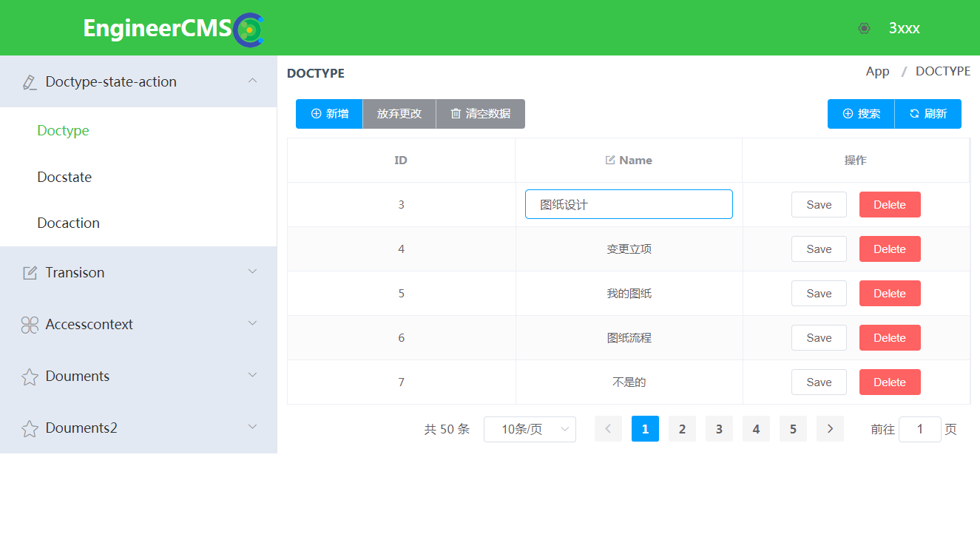This screenshot has height=540, width=980.
Task: Click the edit icon in the Name column header
Action: [x=610, y=161]
